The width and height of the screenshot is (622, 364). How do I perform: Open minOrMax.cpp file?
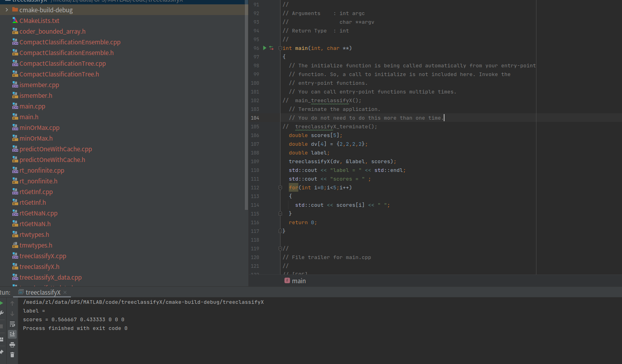(x=39, y=128)
